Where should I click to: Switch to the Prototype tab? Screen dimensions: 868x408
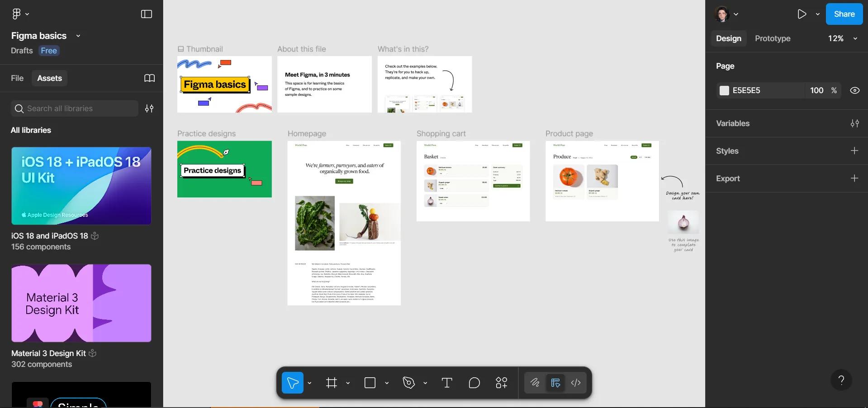click(x=773, y=38)
